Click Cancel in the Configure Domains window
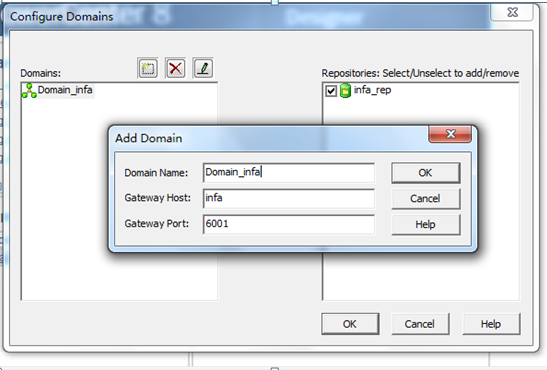 click(x=420, y=324)
